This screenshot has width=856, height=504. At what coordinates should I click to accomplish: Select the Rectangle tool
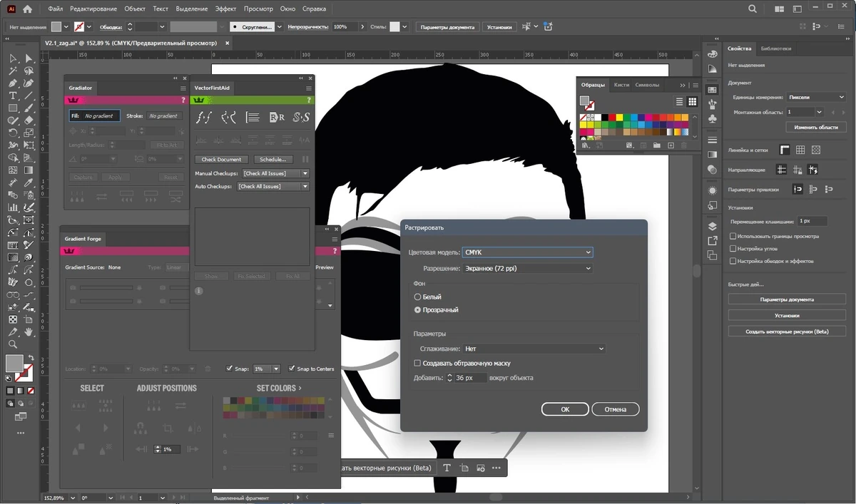coord(13,108)
